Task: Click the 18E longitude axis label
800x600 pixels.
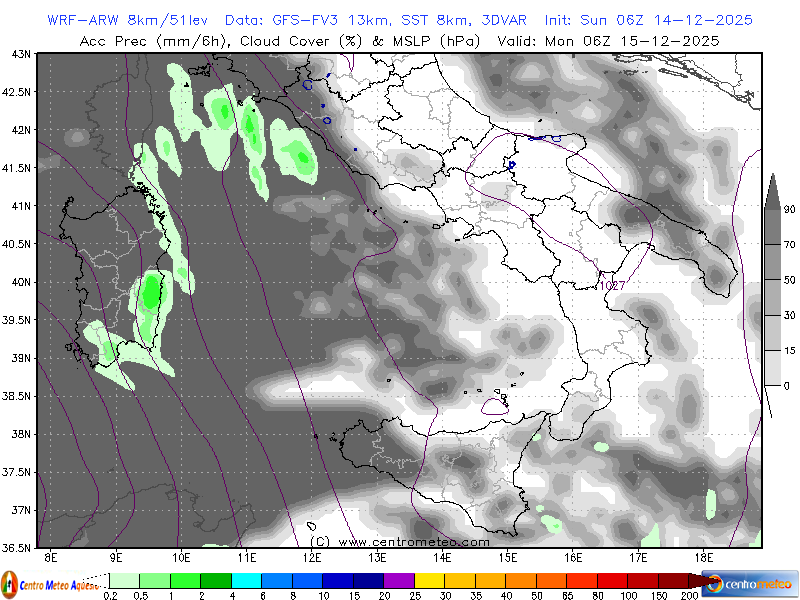Action: click(x=703, y=556)
